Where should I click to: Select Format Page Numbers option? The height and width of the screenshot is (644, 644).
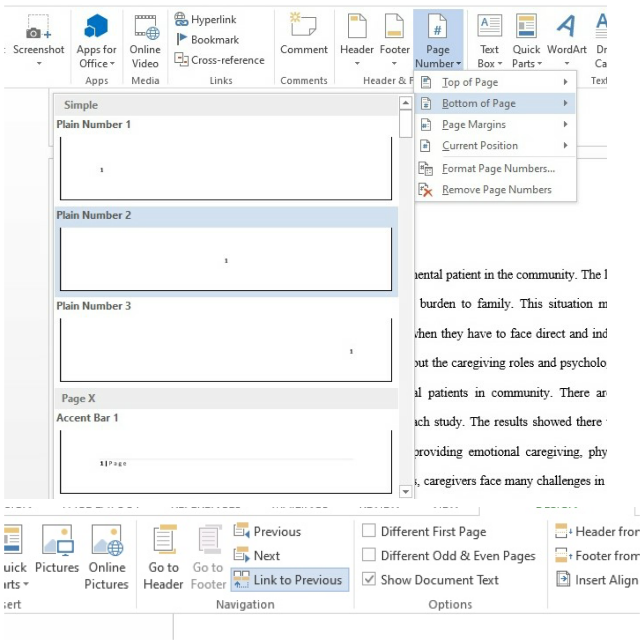pos(498,169)
